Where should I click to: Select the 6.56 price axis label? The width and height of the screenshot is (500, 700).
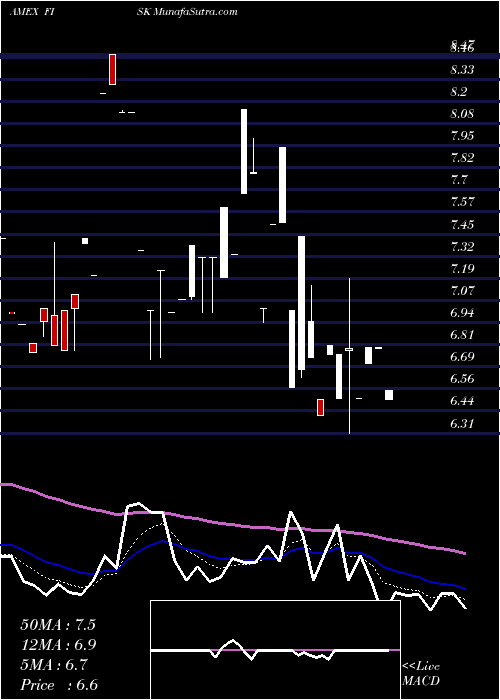click(462, 379)
